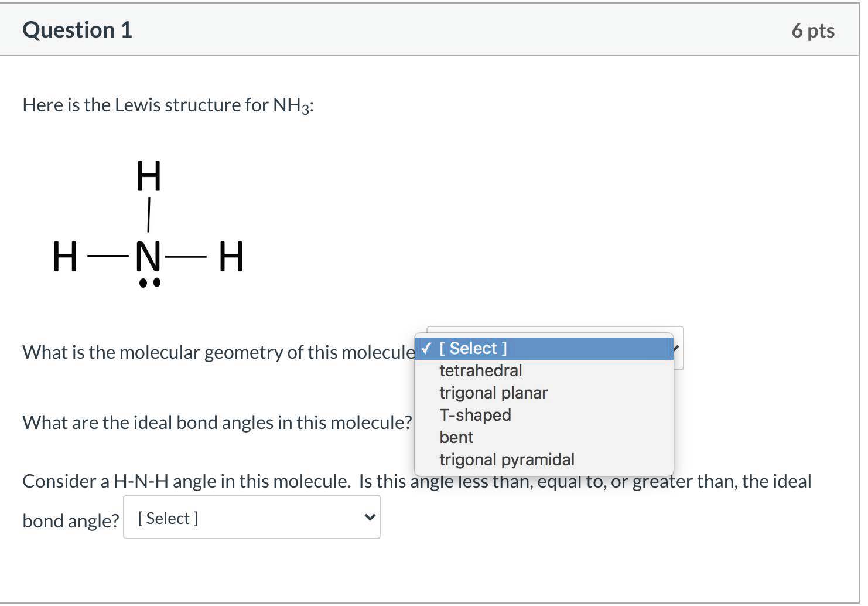
Task: Click the checkmark beside highlighted "[ Select ]"
Action: pos(427,349)
